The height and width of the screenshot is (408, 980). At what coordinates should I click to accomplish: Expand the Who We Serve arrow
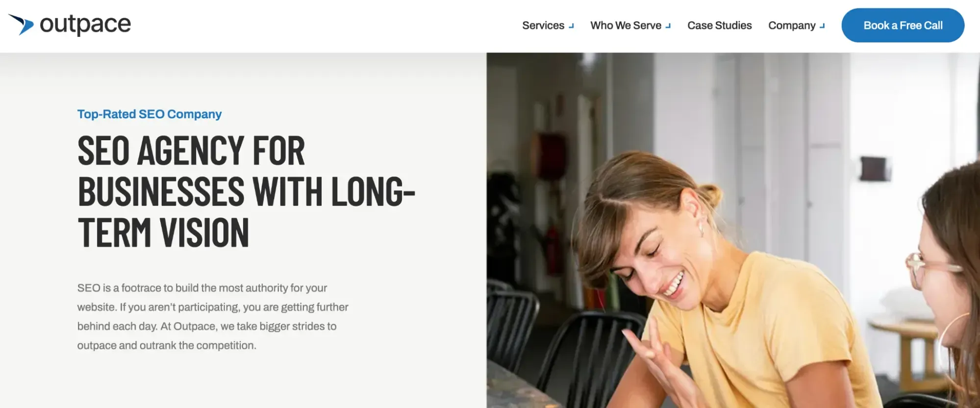tap(668, 26)
